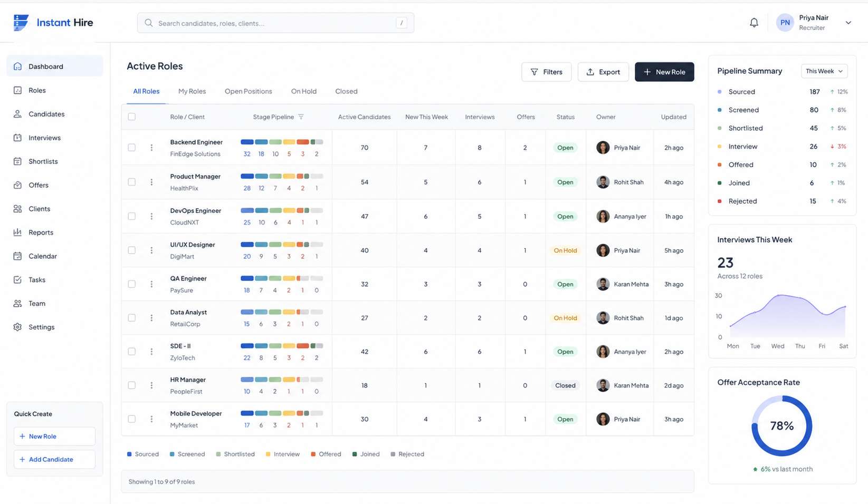Click the Calendar icon in sidebar
The height and width of the screenshot is (504, 868).
(17, 256)
